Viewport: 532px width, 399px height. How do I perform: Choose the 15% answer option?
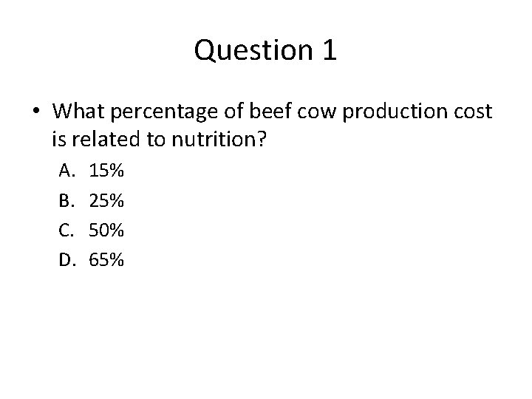[x=106, y=171]
